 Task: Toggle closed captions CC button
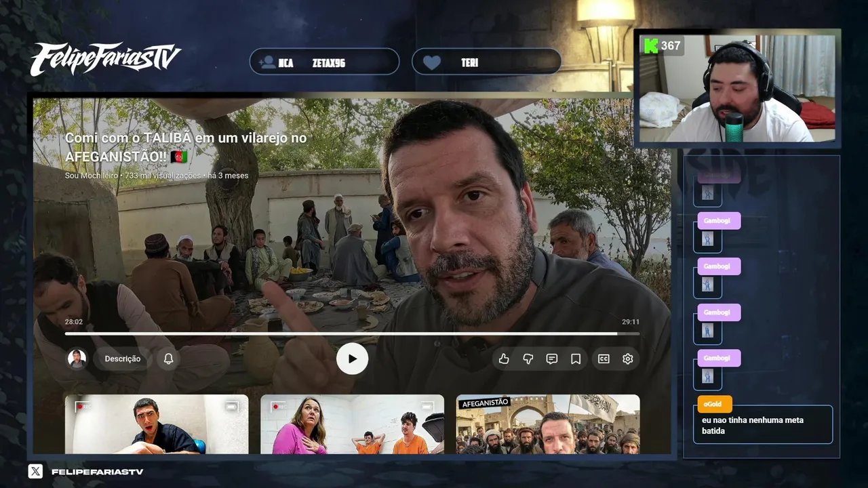604,359
